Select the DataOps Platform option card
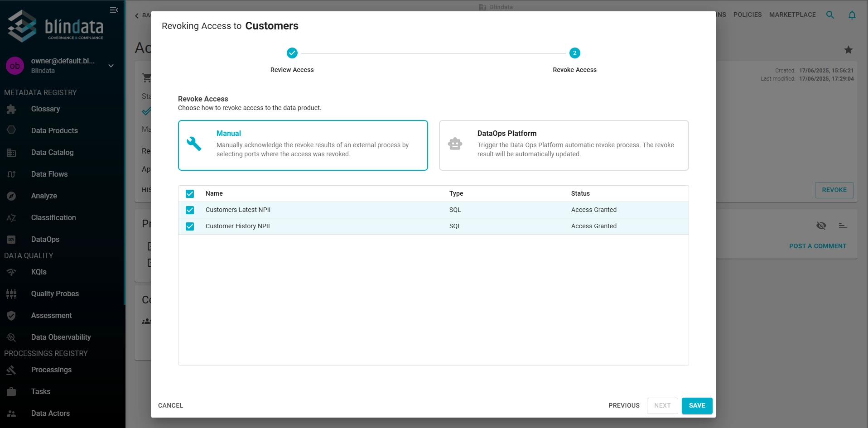 click(564, 145)
